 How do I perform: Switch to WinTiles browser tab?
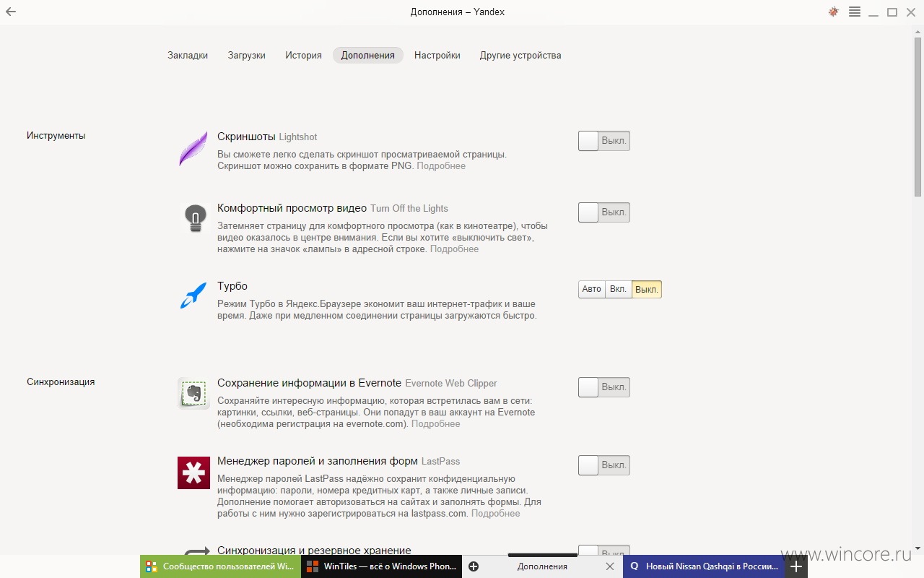[382, 566]
